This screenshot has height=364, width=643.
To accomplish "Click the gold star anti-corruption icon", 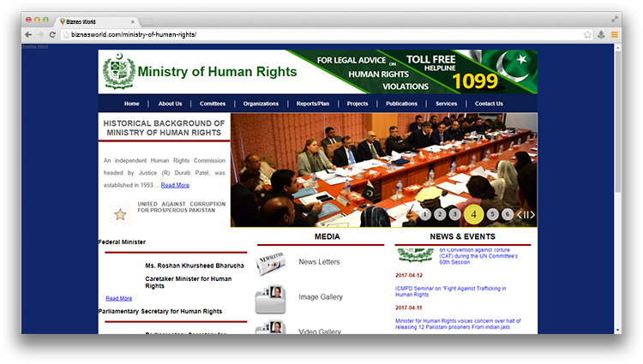I will click(x=120, y=213).
